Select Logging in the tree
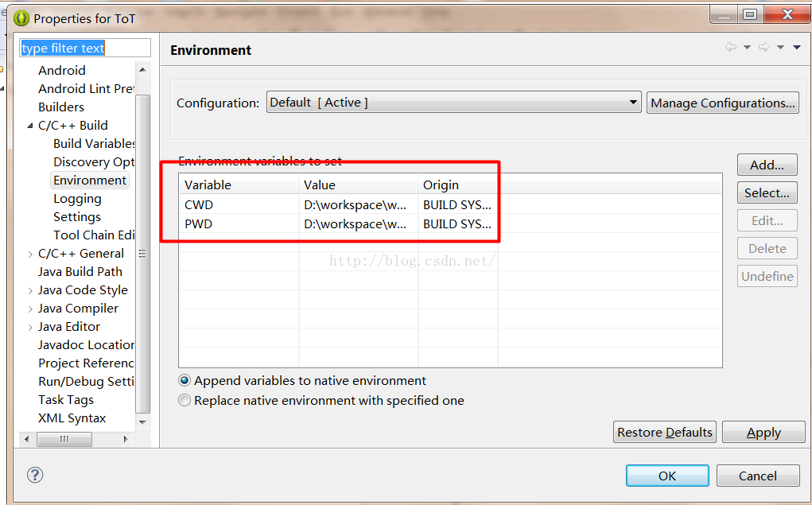812x505 pixels. tap(77, 199)
